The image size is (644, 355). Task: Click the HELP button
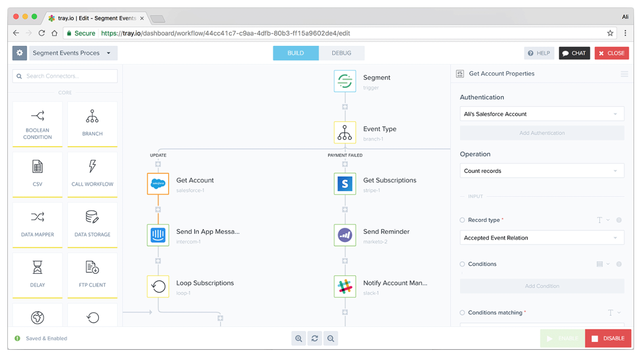click(539, 53)
